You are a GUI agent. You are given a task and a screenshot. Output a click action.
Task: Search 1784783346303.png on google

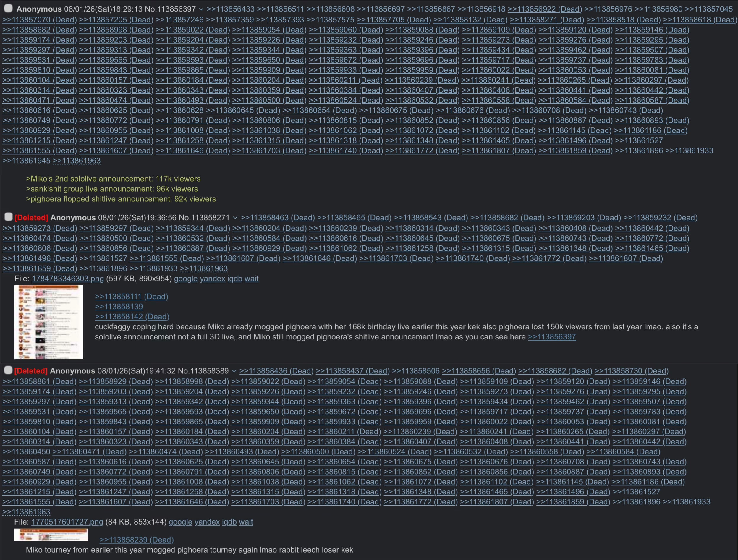(x=186, y=279)
